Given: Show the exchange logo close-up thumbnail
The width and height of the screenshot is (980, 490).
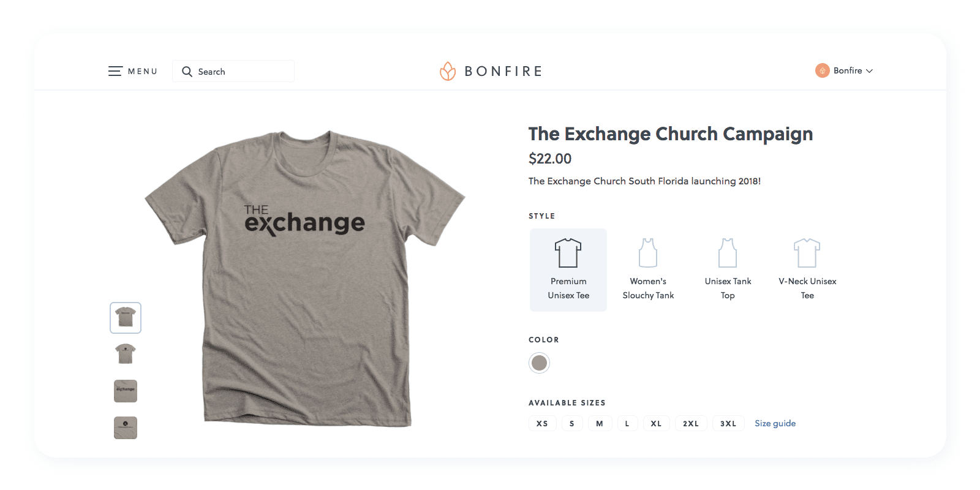Looking at the screenshot, I should 126,391.
